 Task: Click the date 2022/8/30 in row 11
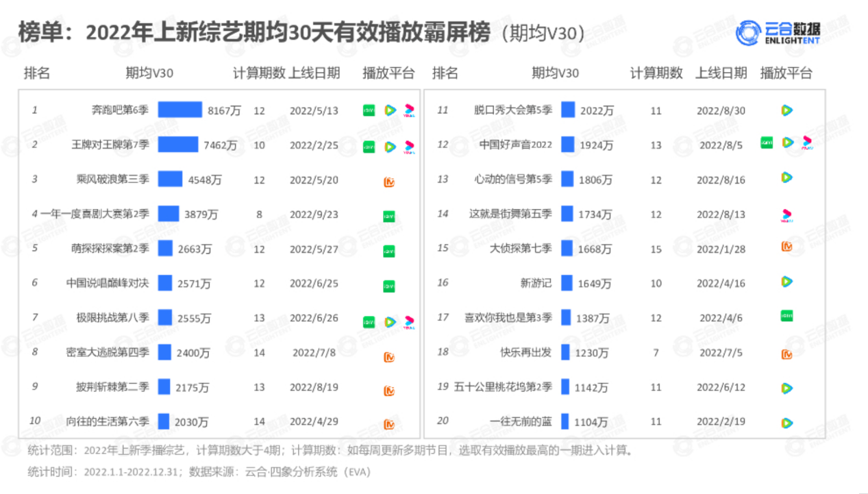(x=721, y=110)
